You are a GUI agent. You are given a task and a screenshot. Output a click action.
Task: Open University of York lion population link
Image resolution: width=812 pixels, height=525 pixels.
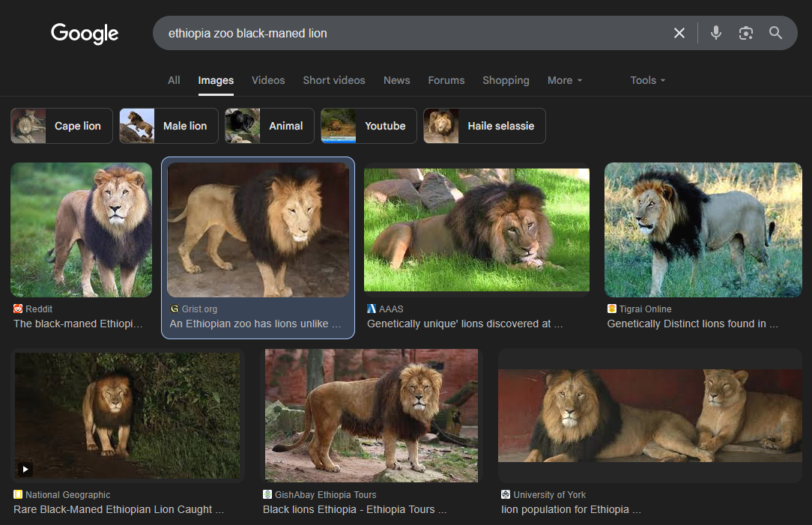[x=571, y=509]
